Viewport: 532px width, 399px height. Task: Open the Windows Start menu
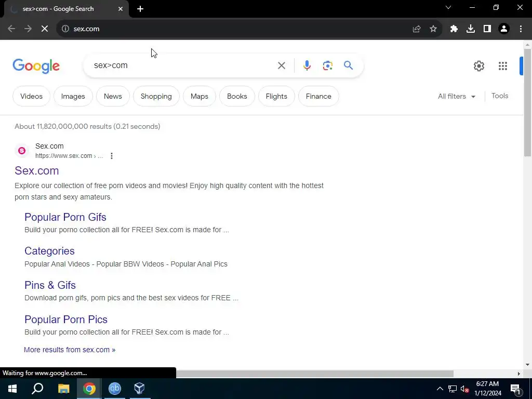tap(12, 389)
